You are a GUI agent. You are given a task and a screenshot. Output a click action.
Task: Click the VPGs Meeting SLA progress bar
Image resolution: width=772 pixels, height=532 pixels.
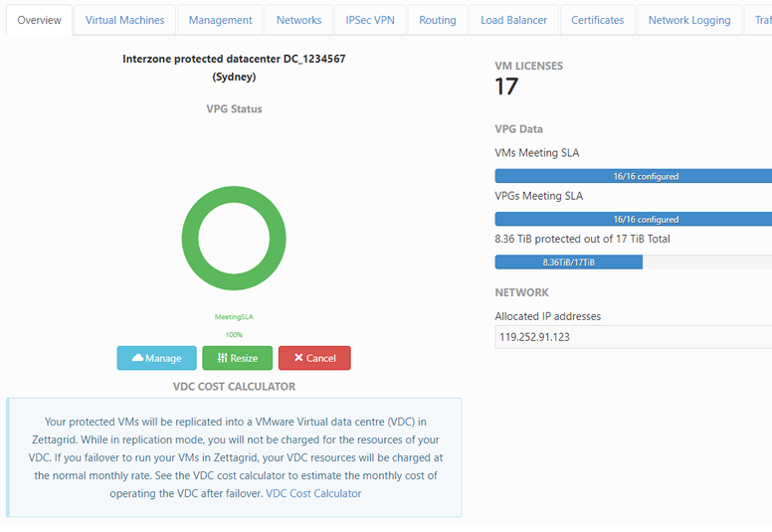[x=633, y=219]
